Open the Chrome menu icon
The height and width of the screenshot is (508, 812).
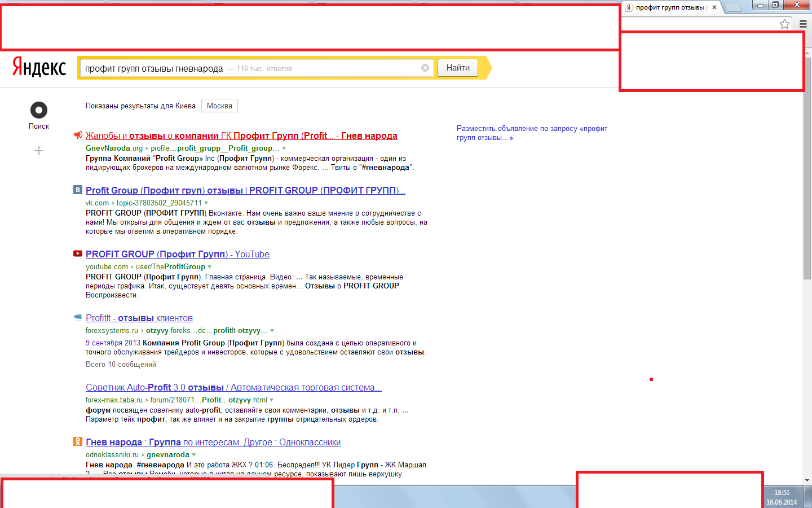[803, 24]
